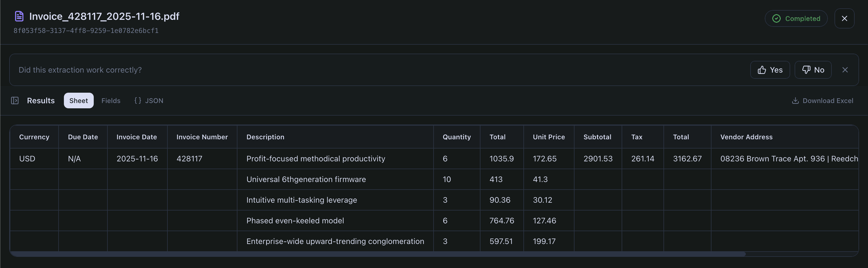Select the 428117 invoice number cell
The width and height of the screenshot is (868, 268).
point(202,159)
